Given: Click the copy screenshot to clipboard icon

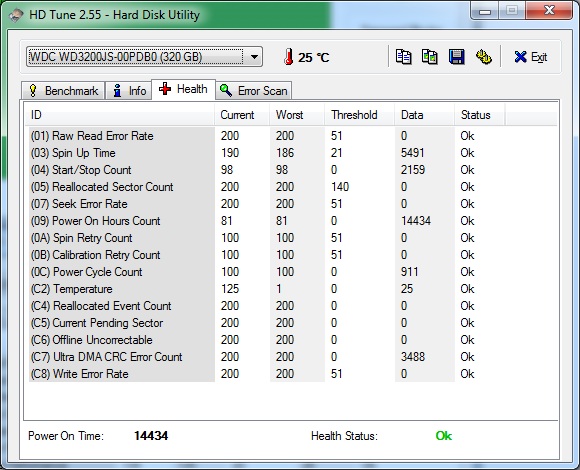Looking at the screenshot, I should click(430, 57).
